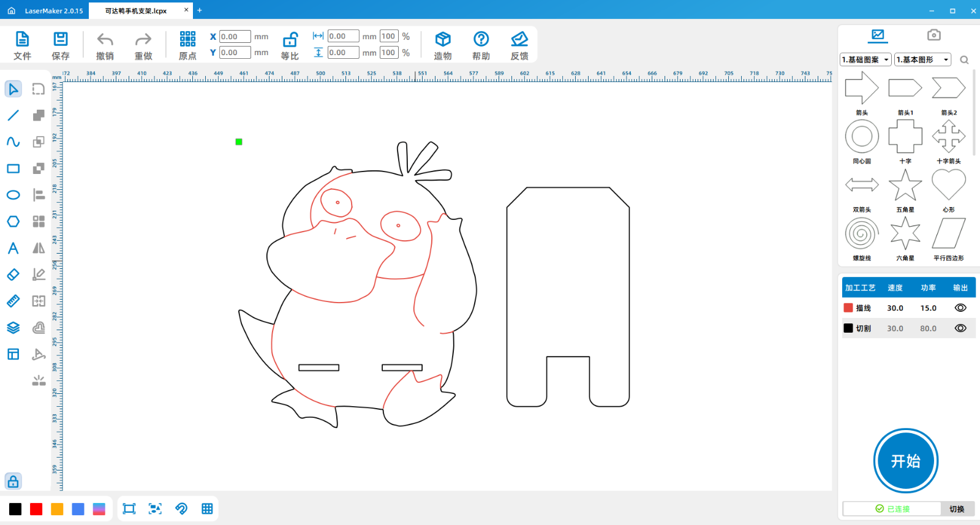Viewport: 980px width, 525px height.
Task: Pick the red color swatch
Action: (x=36, y=509)
